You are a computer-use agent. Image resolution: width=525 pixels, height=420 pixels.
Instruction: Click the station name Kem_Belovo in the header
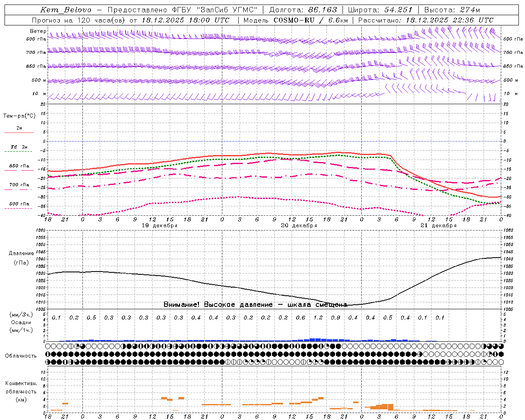[66, 10]
